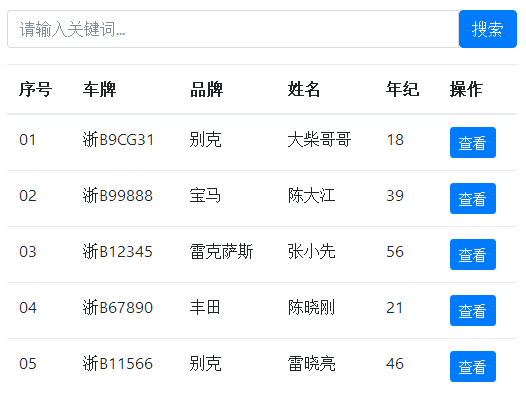526x395 pixels.
Task: Select license plate 浙B99888
Action: tap(118, 196)
